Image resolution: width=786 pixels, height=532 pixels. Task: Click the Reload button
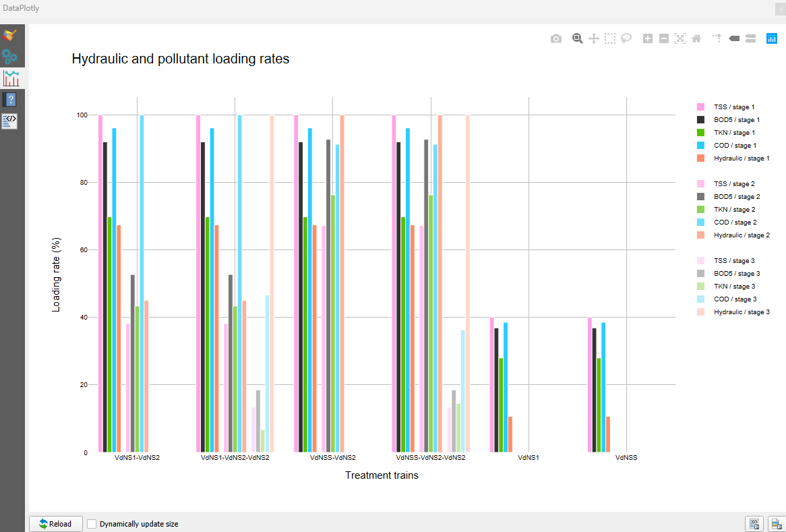(x=55, y=524)
